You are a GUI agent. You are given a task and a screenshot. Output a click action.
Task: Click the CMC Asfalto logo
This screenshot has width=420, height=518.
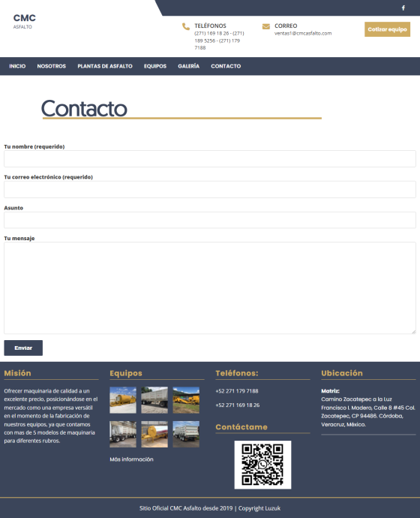coord(25,21)
